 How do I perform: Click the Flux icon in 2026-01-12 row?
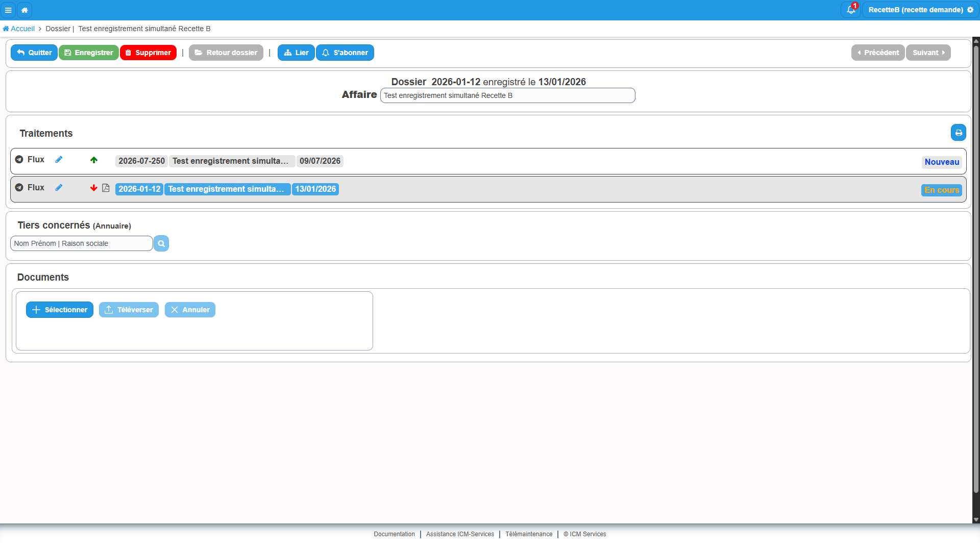(19, 188)
